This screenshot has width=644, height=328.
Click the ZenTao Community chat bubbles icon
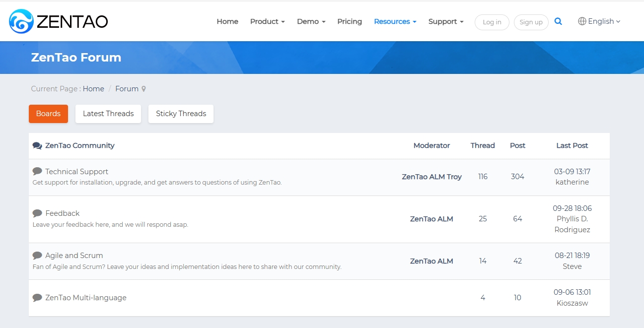tap(37, 145)
